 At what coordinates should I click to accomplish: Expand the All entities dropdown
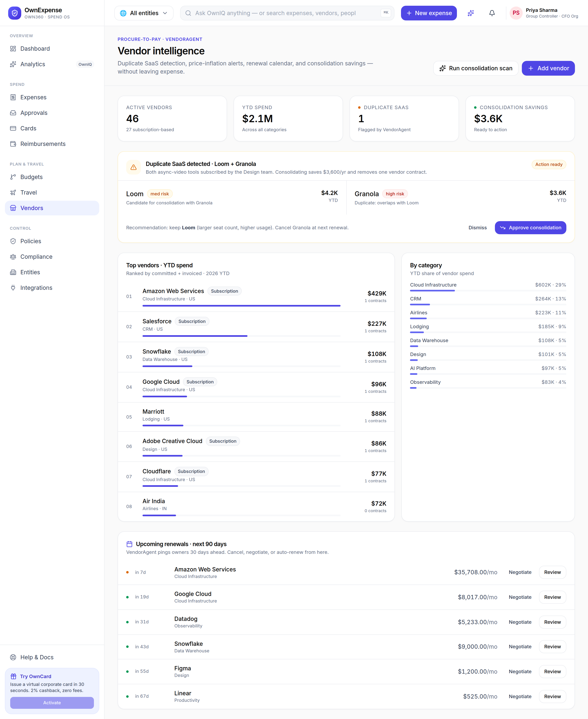[x=144, y=13]
